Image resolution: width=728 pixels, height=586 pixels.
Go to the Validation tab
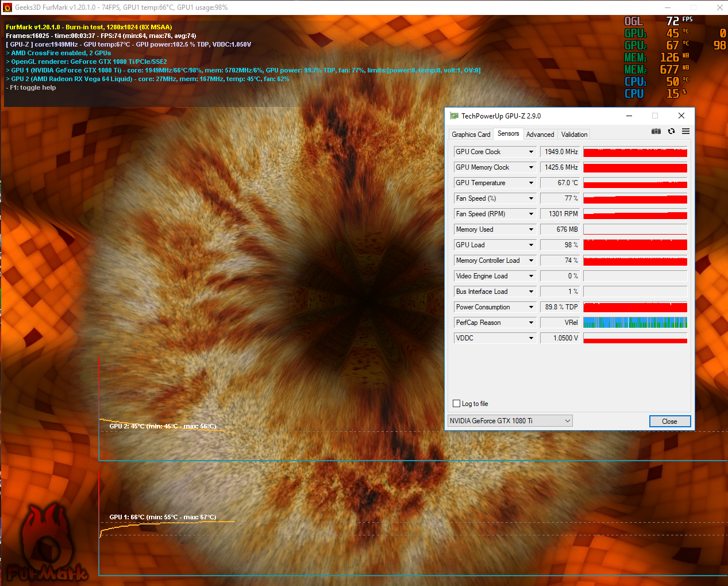coord(574,135)
